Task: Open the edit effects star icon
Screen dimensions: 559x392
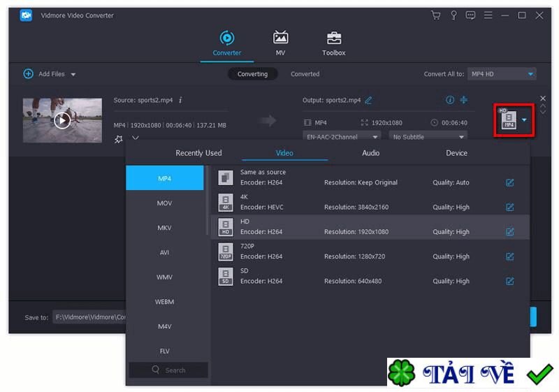Action: (x=118, y=138)
